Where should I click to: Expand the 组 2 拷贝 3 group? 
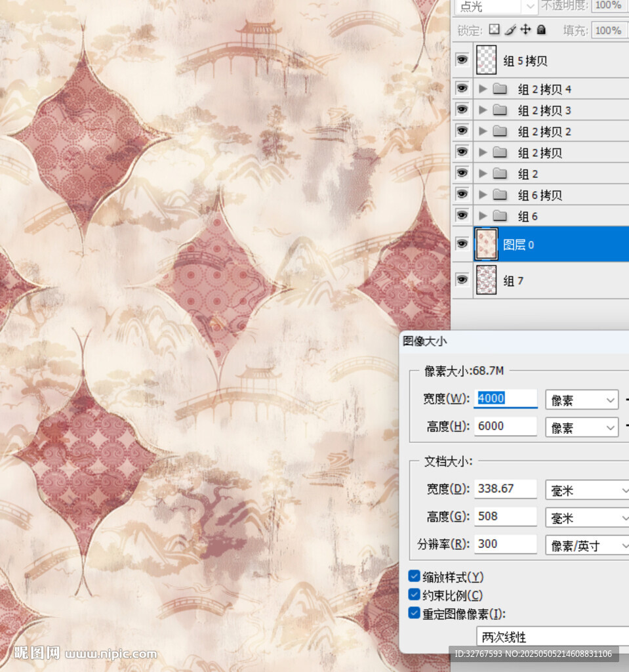pyautogui.click(x=483, y=110)
